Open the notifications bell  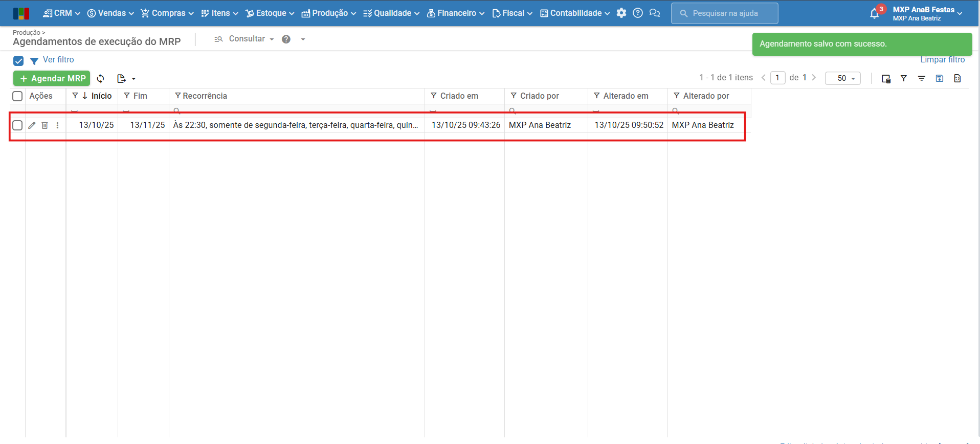[875, 14]
